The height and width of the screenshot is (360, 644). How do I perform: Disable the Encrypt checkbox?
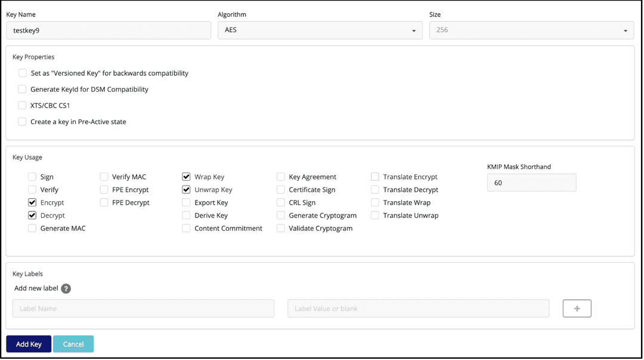click(x=32, y=202)
